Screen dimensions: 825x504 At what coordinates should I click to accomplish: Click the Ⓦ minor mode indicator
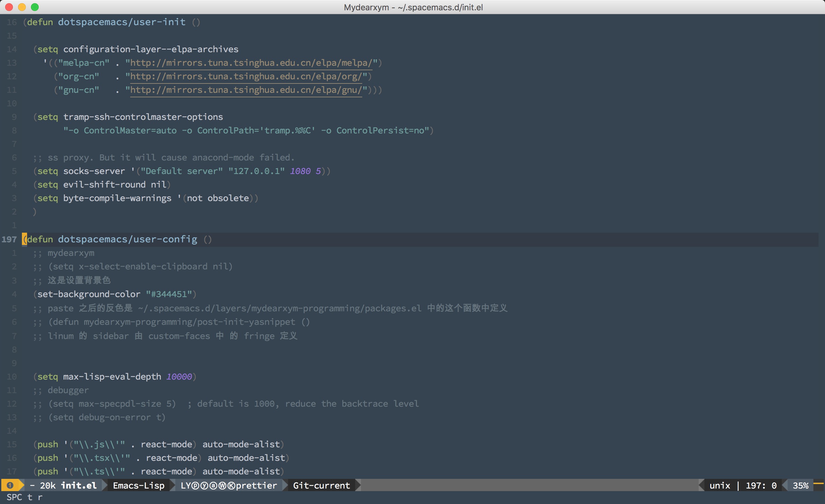(222, 486)
